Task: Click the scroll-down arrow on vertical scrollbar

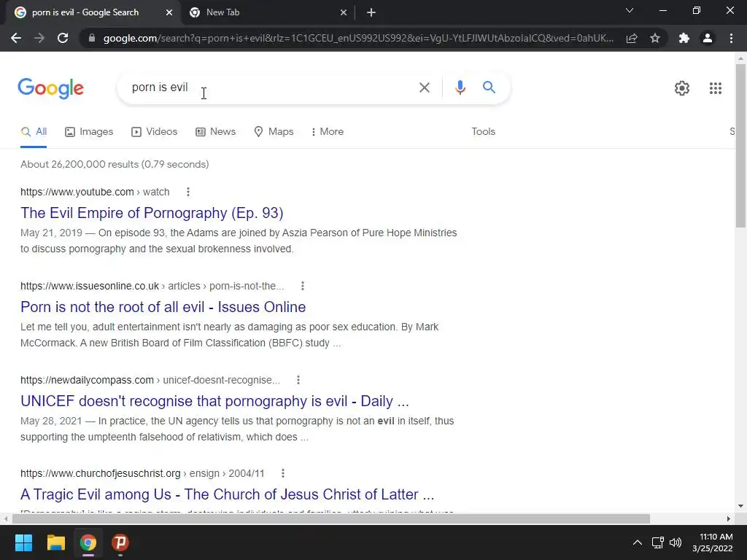Action: point(740,506)
